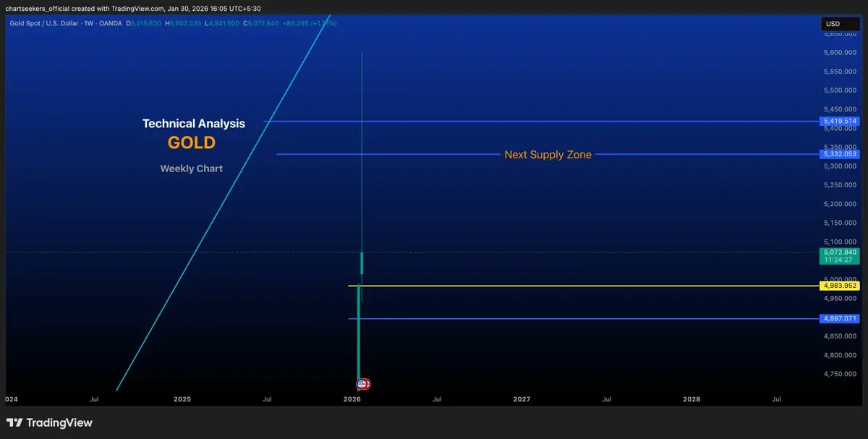The image size is (868, 439).
Task: Select the 4,897.071 blue price label
Action: point(839,318)
